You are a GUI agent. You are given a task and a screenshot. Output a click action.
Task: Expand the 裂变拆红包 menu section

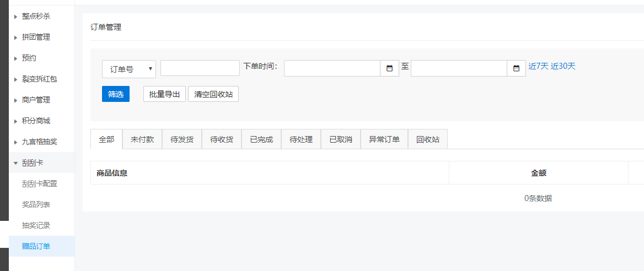tap(39, 79)
